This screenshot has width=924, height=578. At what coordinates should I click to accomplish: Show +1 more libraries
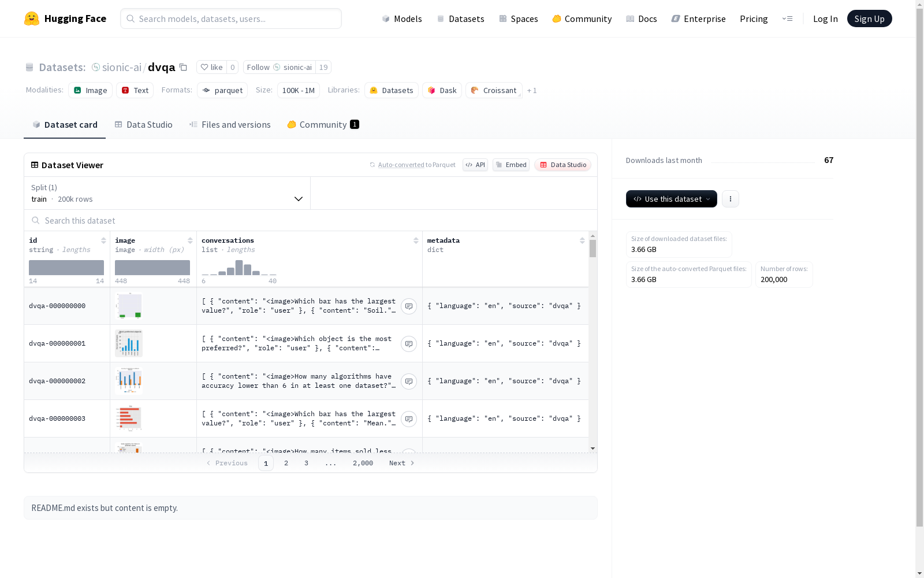532,90
